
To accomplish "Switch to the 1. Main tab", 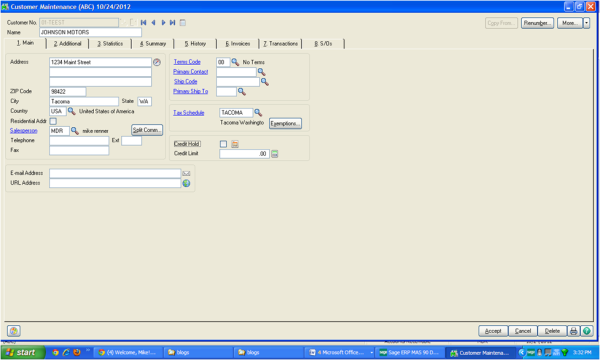I will [x=25, y=43].
